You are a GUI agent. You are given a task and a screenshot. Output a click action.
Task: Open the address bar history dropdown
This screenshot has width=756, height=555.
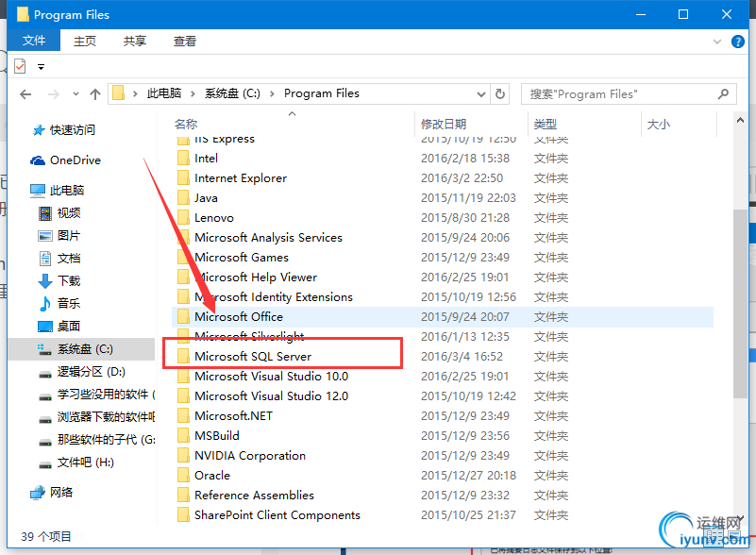coord(480,94)
